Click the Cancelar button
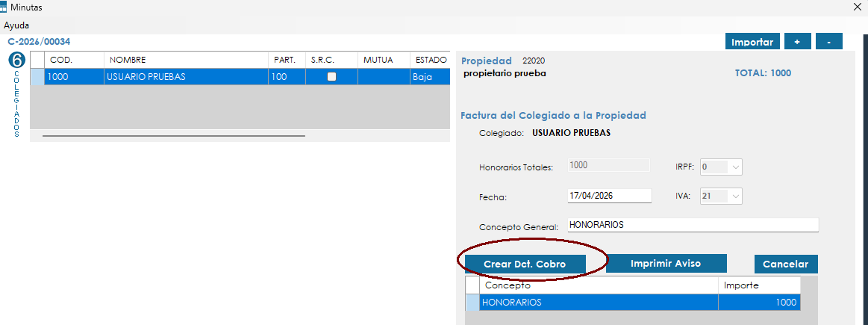 point(786,264)
